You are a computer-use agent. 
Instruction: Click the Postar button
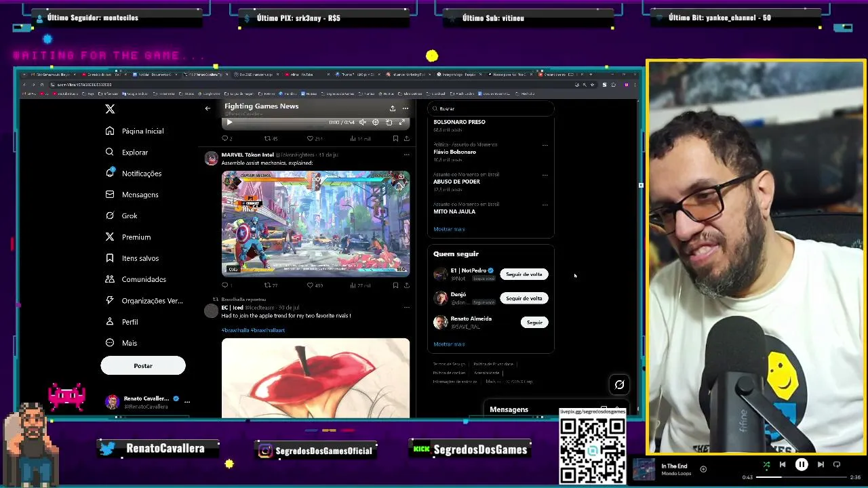[143, 366]
